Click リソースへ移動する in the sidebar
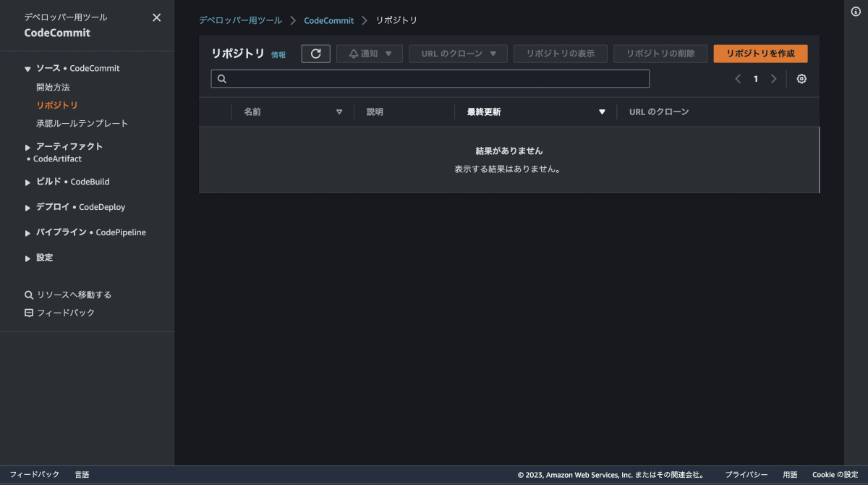This screenshot has width=868, height=485. click(74, 295)
